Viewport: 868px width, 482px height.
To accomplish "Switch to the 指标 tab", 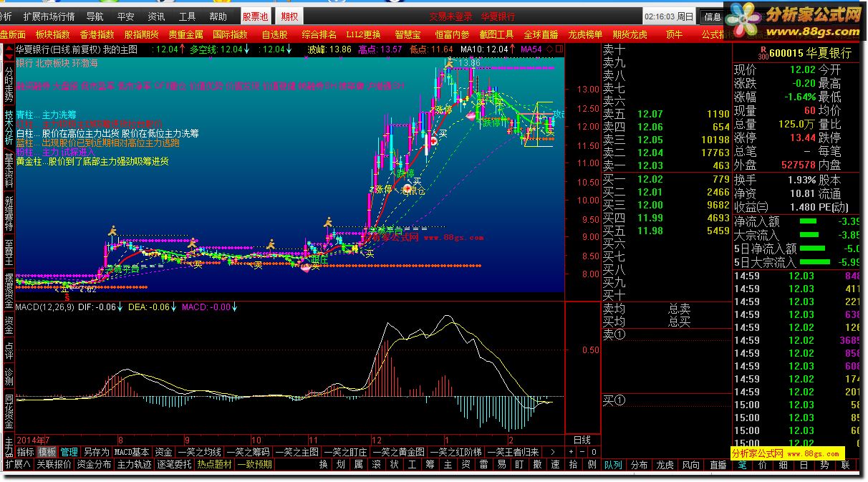I will 26,452.
